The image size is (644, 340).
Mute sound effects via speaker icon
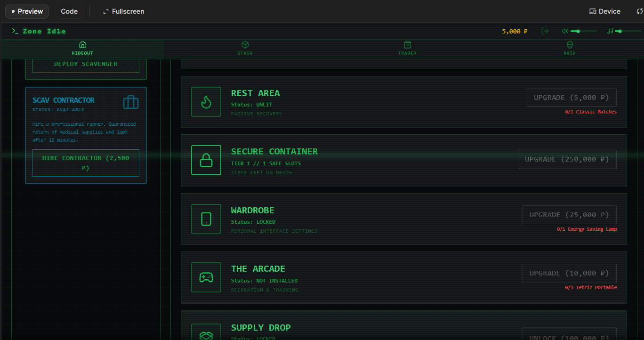click(565, 31)
